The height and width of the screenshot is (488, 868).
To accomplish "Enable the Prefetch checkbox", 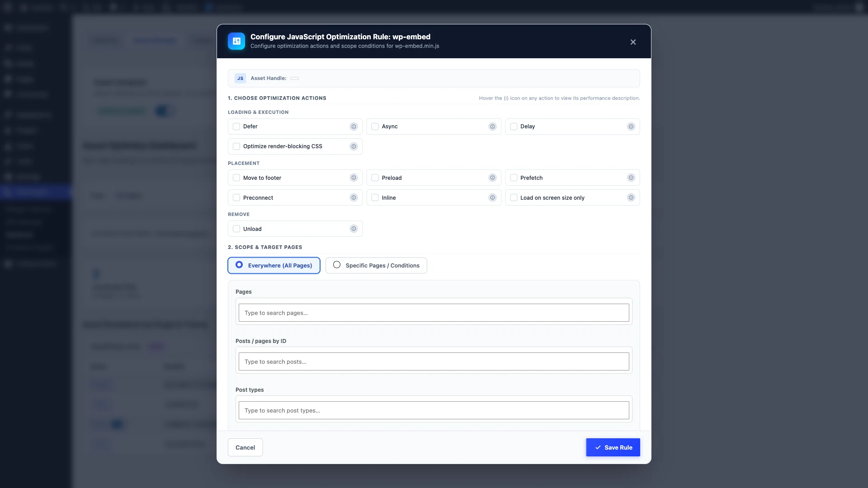I will point(514,178).
